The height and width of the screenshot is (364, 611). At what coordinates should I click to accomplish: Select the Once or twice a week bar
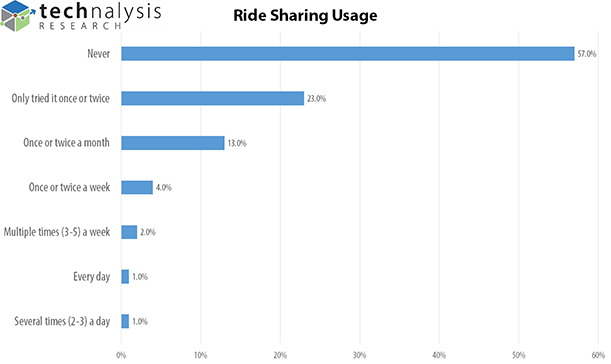coord(137,187)
